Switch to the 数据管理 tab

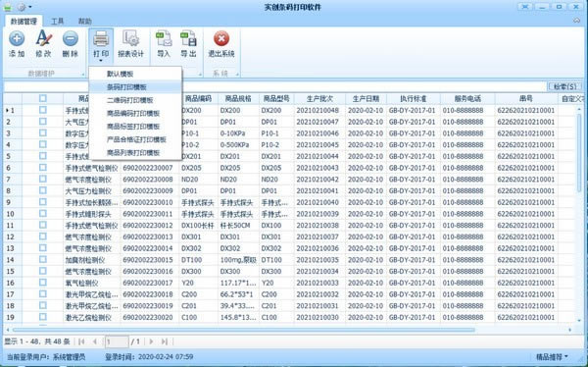(24, 21)
